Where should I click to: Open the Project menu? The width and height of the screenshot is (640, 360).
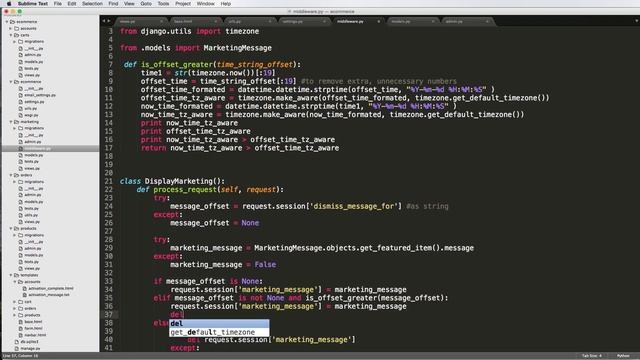(x=182, y=4)
